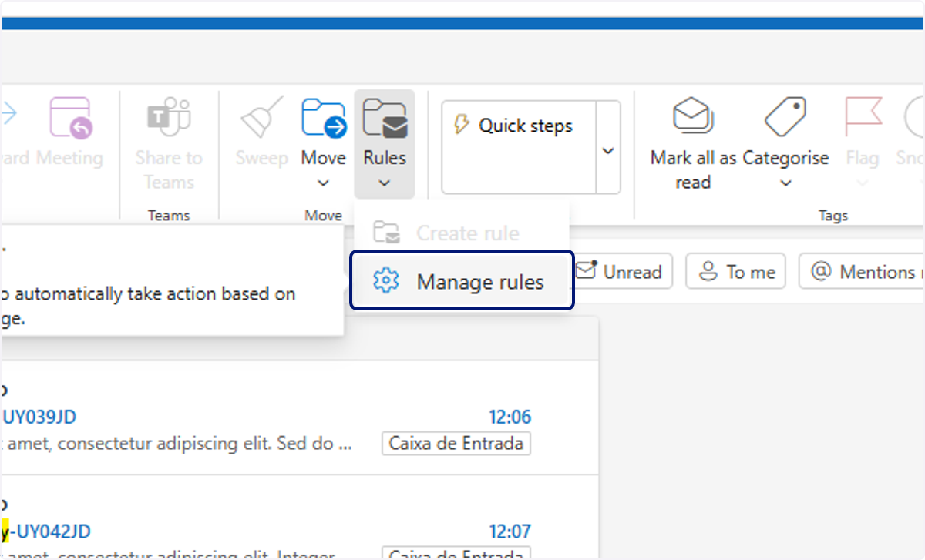Click the Sweep broom icon
This screenshot has width=925, height=560.
262,118
